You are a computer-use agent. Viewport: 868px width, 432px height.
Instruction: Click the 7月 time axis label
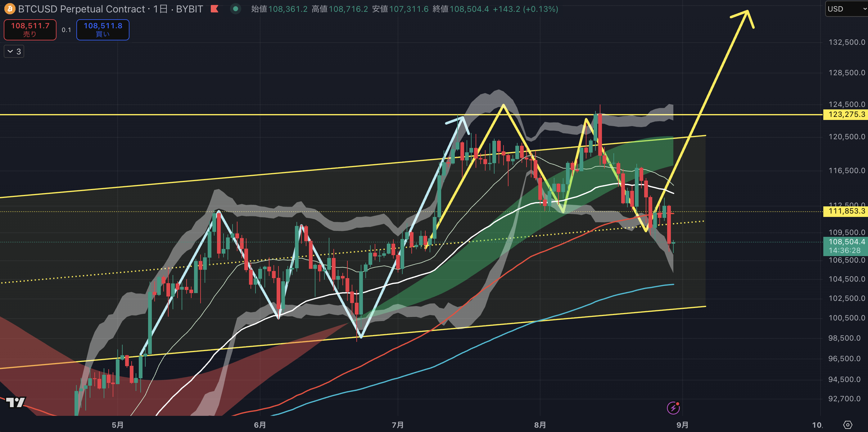tap(398, 425)
